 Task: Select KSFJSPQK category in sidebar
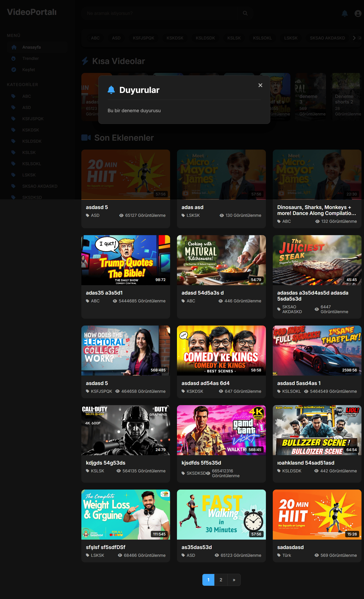37,119
